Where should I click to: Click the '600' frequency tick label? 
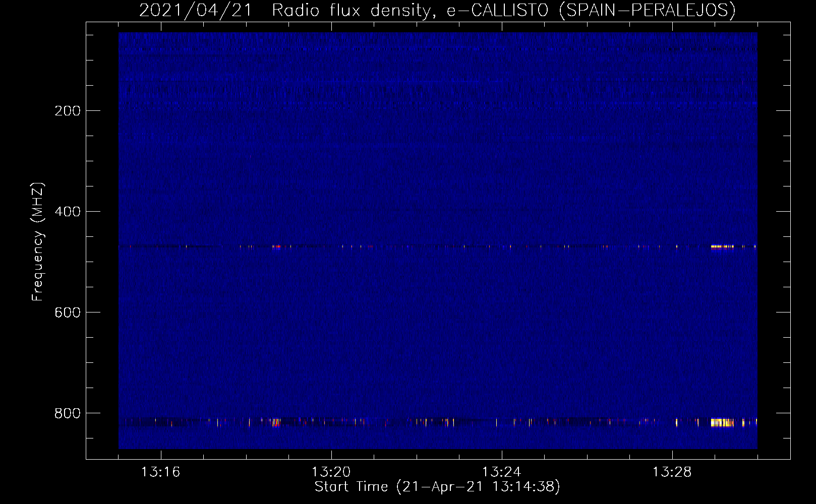68,312
